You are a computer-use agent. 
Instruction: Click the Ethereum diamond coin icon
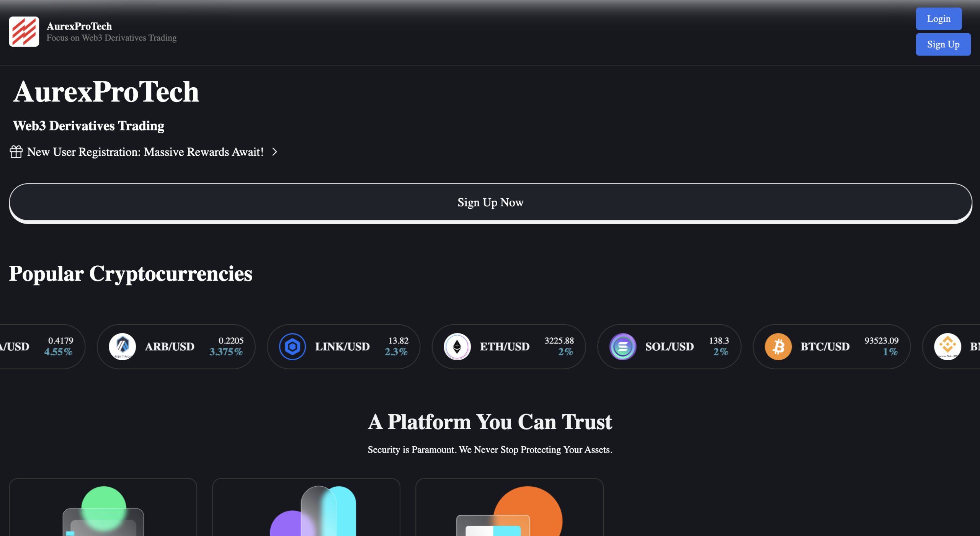tap(457, 346)
